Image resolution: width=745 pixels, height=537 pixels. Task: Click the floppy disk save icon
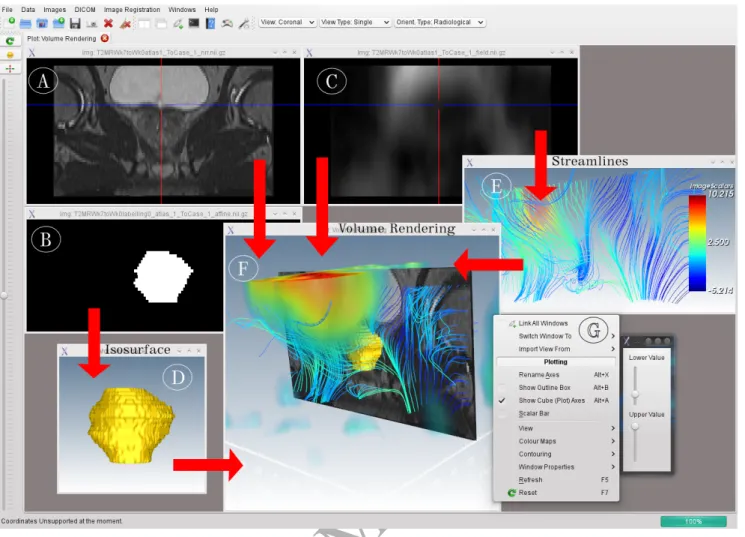75,23
